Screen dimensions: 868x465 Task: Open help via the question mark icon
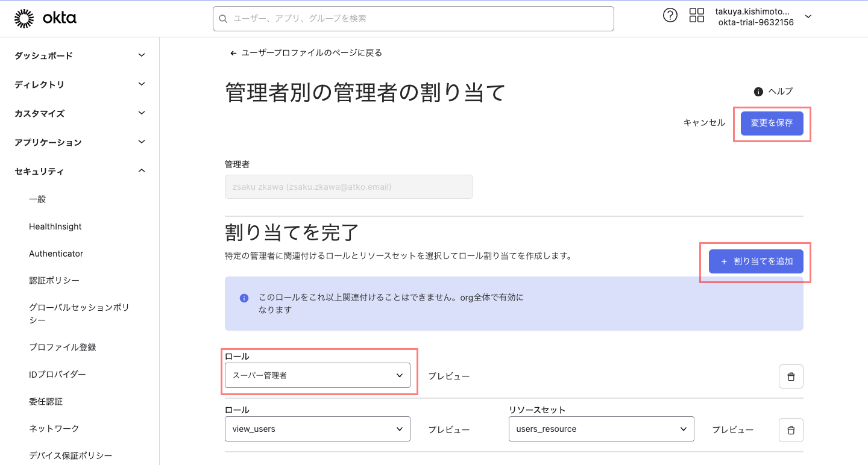pyautogui.click(x=670, y=15)
